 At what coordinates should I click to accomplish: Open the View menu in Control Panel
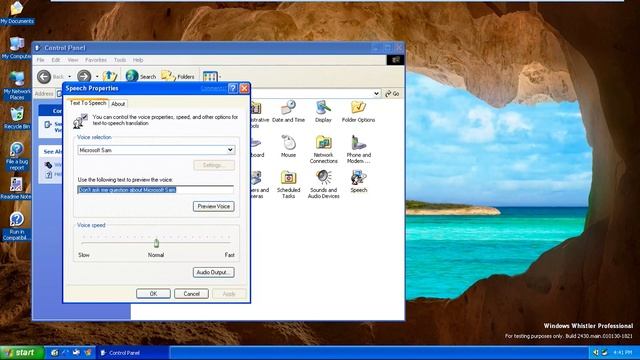(73, 60)
